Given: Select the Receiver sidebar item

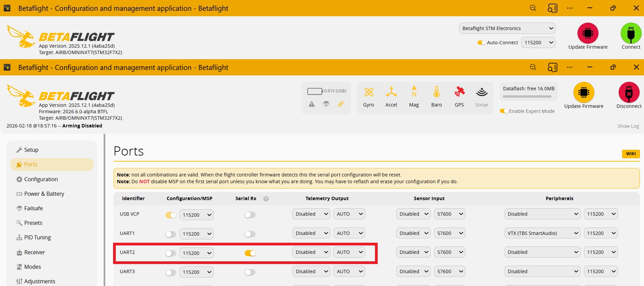Looking at the screenshot, I should (x=34, y=252).
